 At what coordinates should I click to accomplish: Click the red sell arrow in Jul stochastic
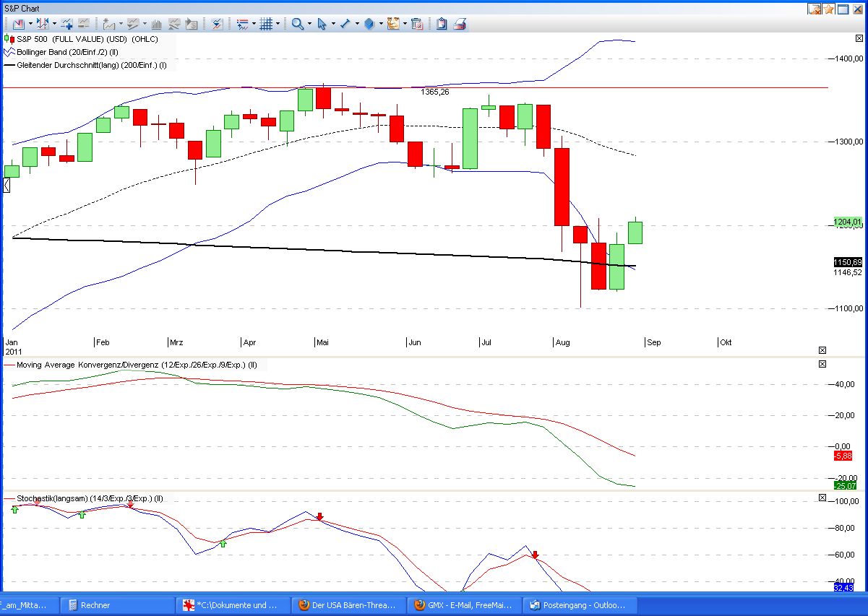(x=535, y=555)
